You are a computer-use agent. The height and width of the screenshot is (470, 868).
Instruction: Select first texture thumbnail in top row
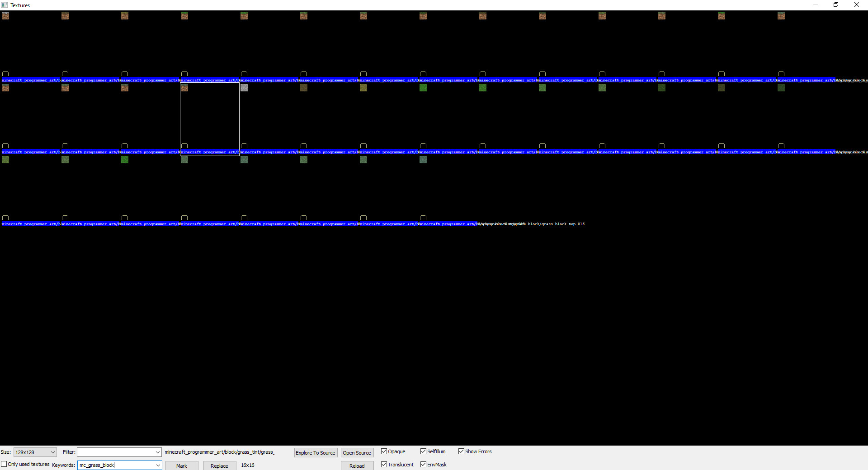point(5,16)
